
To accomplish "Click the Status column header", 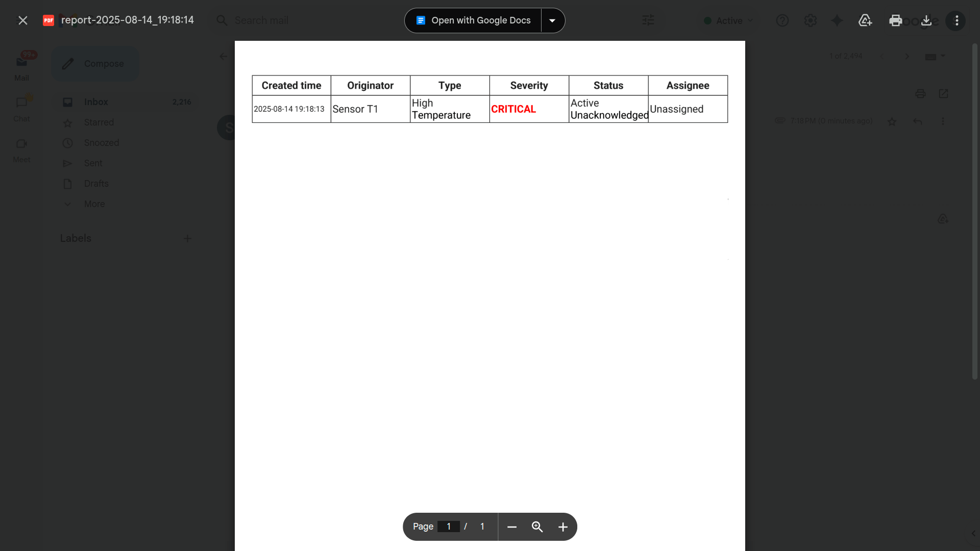I will coord(608,86).
